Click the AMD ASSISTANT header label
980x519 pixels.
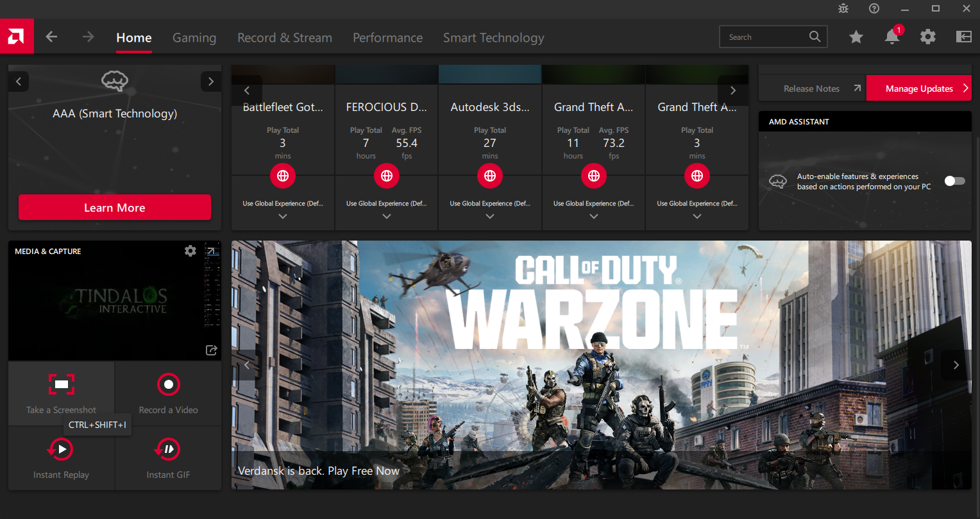tap(799, 121)
